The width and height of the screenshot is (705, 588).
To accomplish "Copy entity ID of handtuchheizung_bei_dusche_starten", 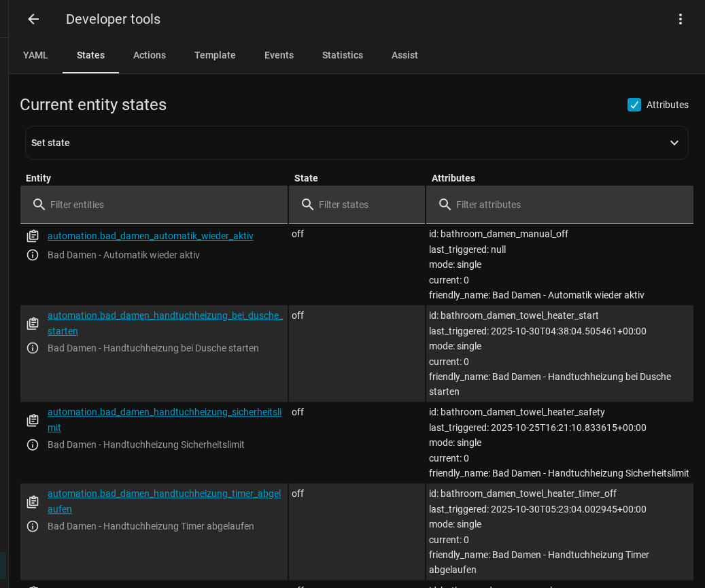I will [33, 323].
